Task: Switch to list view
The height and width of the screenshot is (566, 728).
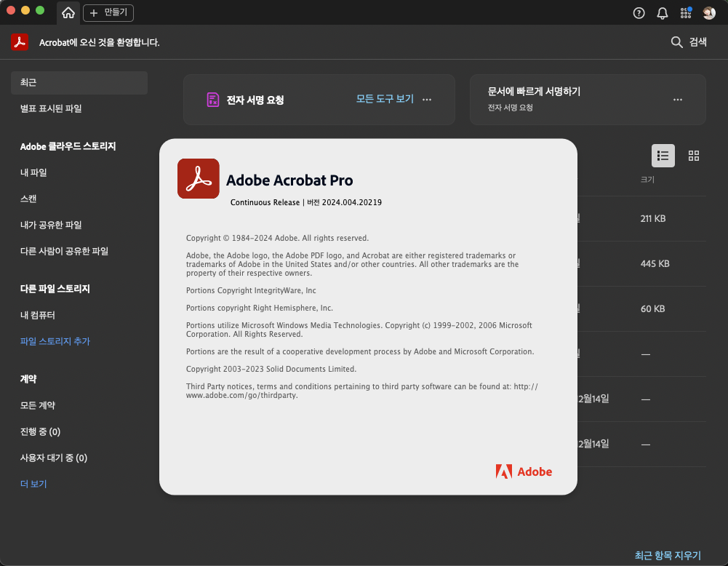Action: coord(663,156)
